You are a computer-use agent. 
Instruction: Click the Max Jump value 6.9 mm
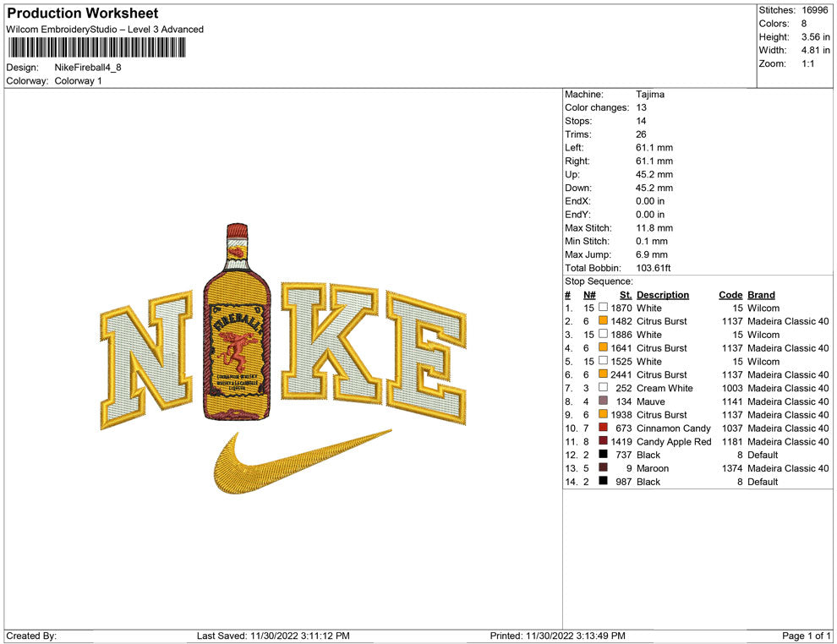coord(651,254)
